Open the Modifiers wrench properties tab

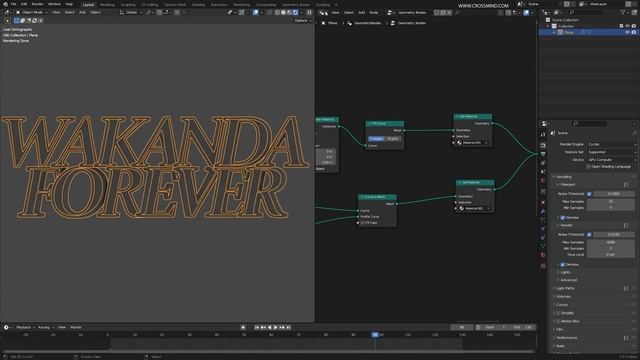pyautogui.click(x=543, y=211)
